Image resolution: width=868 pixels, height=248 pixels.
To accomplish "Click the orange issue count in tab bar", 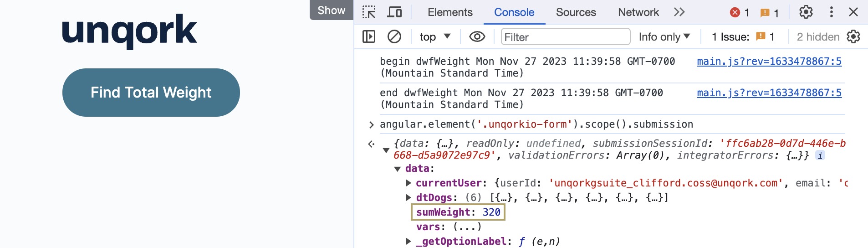I will coord(770,13).
